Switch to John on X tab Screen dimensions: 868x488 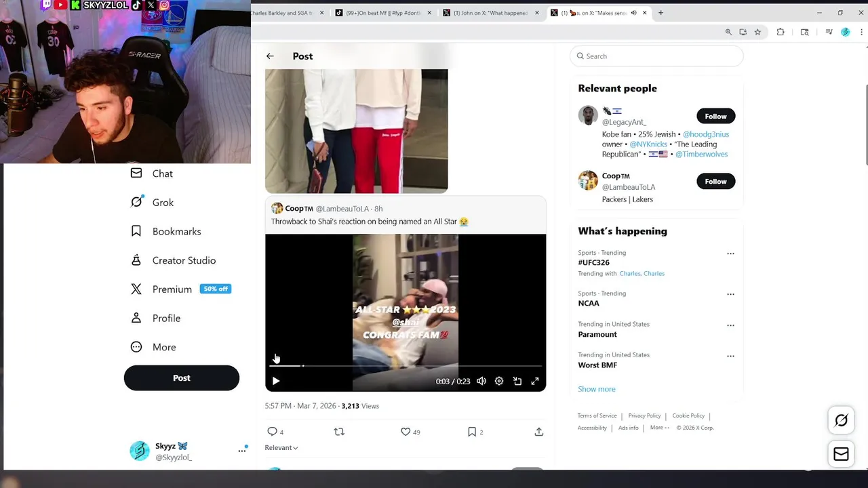(492, 13)
